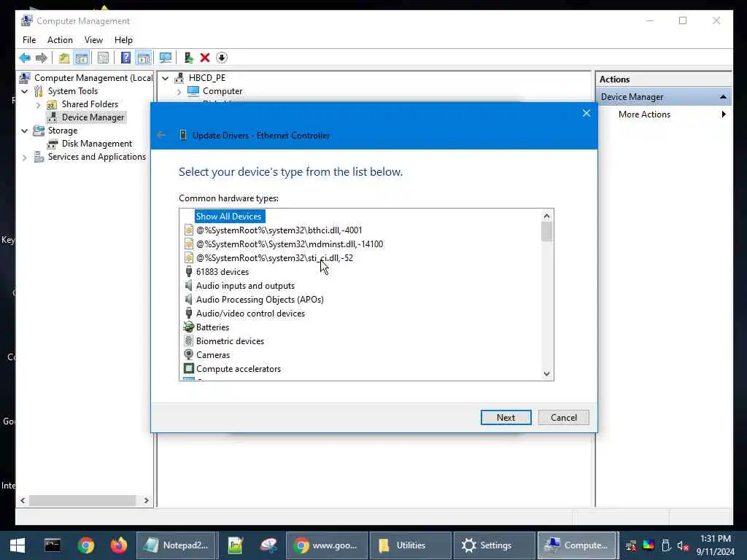747x560 pixels.
Task: Click the down-arrow Disable device icon
Action: click(x=222, y=58)
